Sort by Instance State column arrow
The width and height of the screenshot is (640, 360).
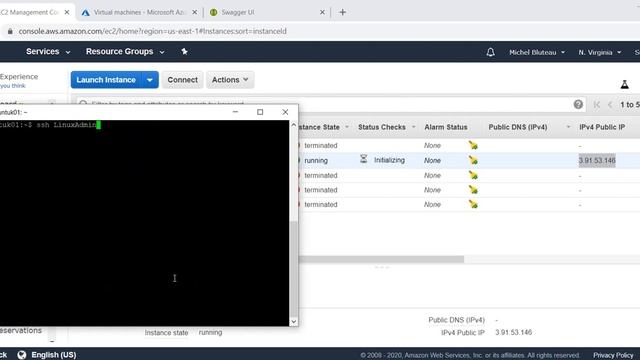pos(347,127)
